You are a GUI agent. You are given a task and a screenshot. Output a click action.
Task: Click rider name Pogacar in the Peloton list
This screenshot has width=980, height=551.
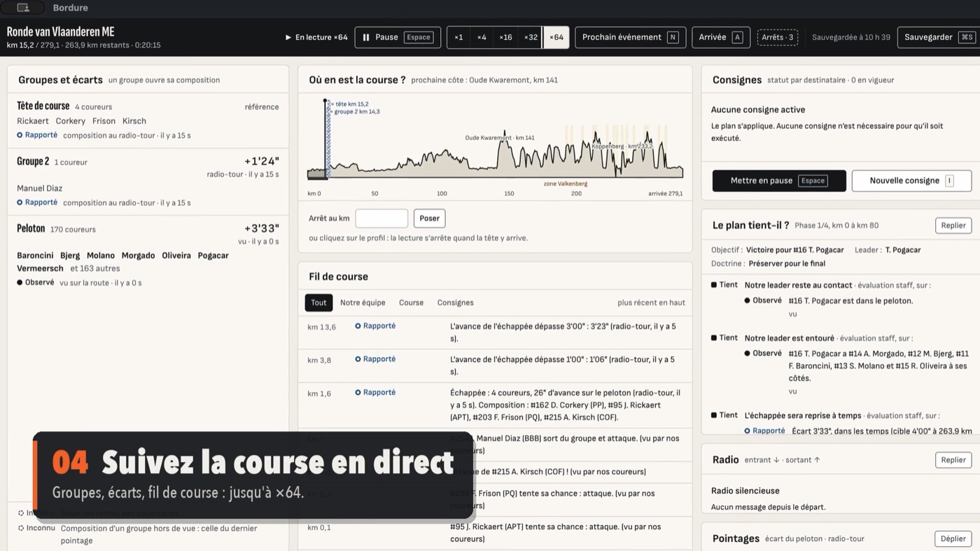pyautogui.click(x=213, y=256)
